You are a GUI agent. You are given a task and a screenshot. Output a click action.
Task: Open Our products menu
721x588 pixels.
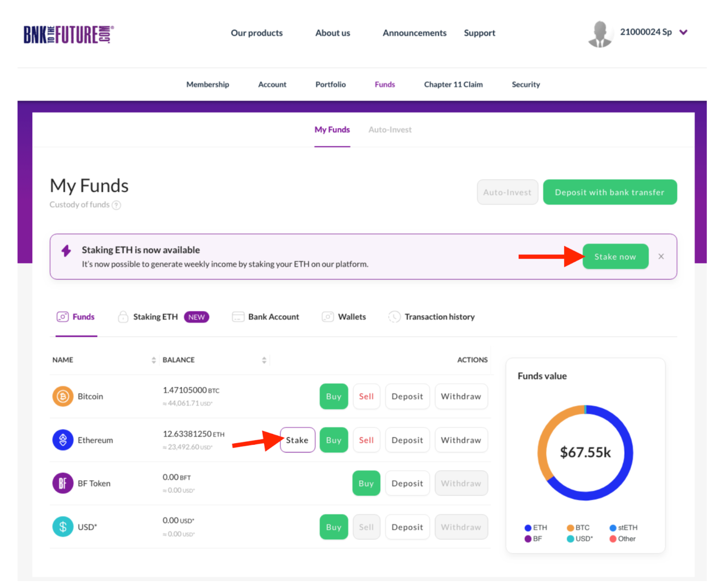click(x=257, y=33)
